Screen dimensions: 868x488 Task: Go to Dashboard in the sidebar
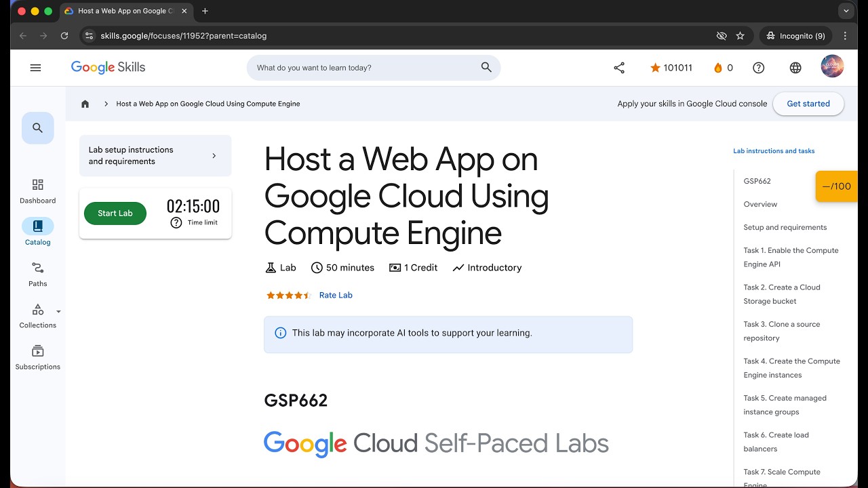(38, 191)
